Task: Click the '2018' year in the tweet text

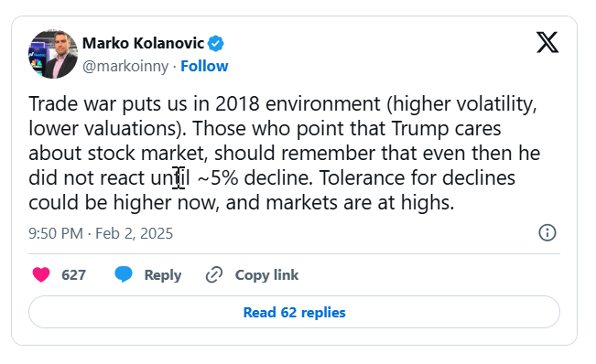Action: point(237,103)
